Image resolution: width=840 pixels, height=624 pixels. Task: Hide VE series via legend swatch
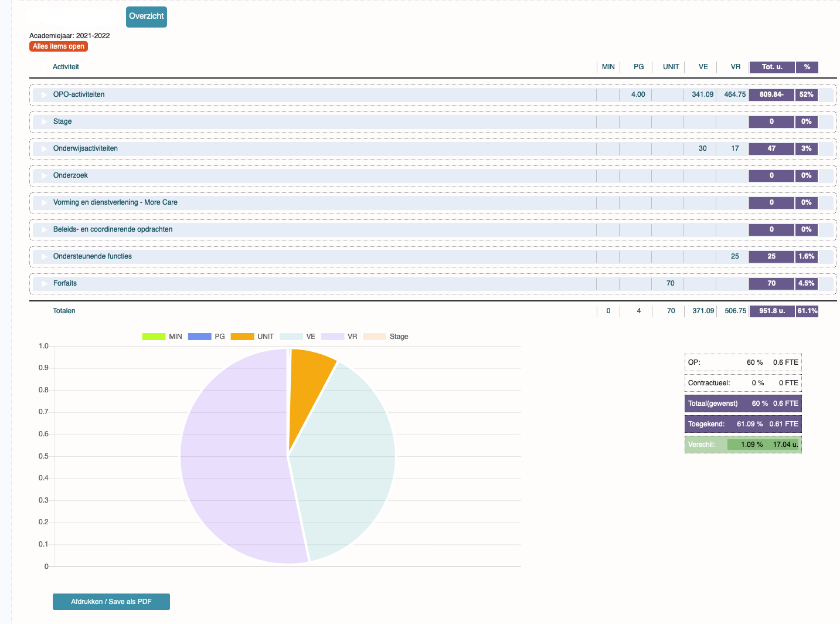291,337
